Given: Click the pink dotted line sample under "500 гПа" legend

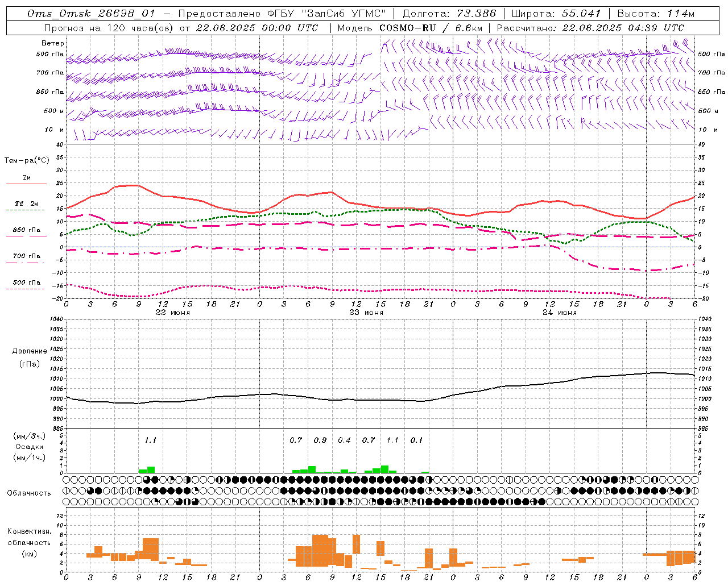Looking at the screenshot, I should [x=26, y=289].
